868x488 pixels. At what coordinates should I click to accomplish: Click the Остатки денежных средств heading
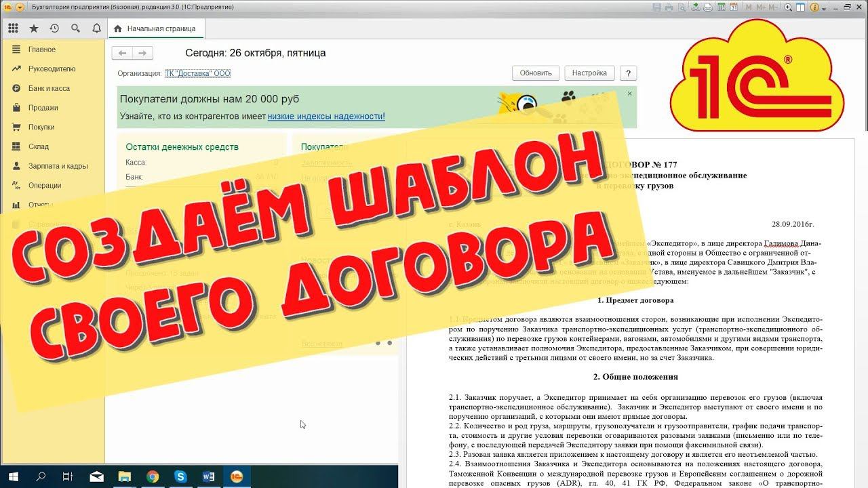coord(182,147)
